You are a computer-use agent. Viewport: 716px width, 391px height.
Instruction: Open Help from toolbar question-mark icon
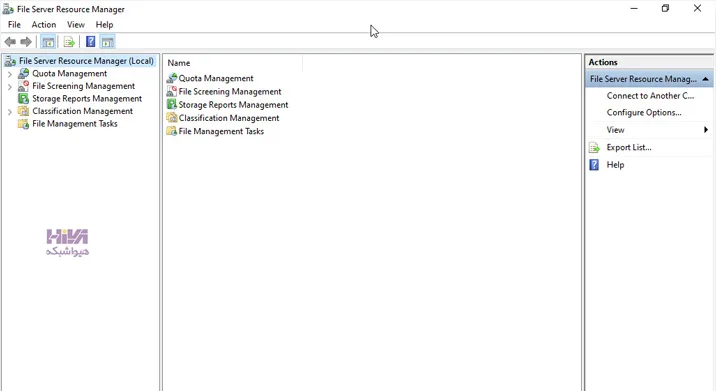pyautogui.click(x=90, y=42)
